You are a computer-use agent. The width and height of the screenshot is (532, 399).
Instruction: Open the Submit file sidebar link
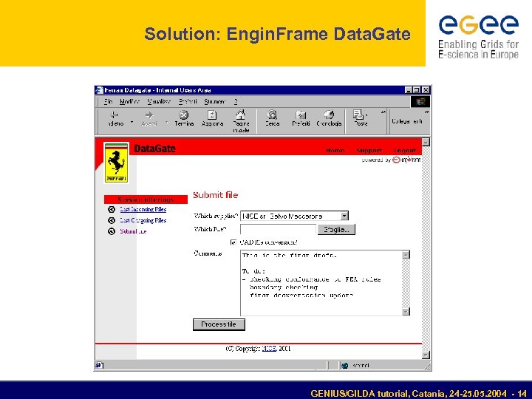[x=133, y=231]
